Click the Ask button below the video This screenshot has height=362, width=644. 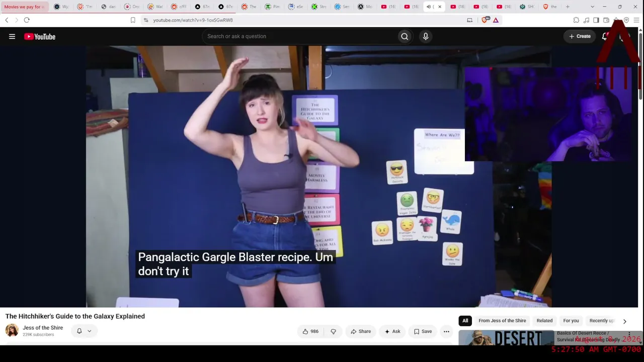(392, 331)
